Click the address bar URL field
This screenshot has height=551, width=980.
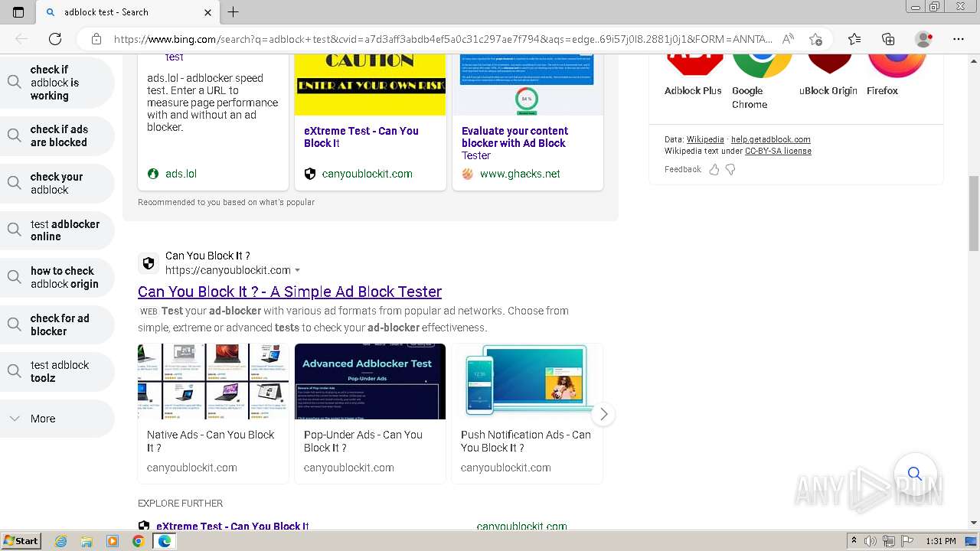(x=443, y=39)
